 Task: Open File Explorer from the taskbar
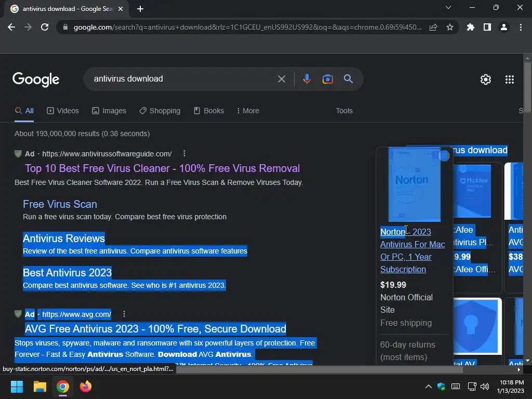click(x=39, y=387)
